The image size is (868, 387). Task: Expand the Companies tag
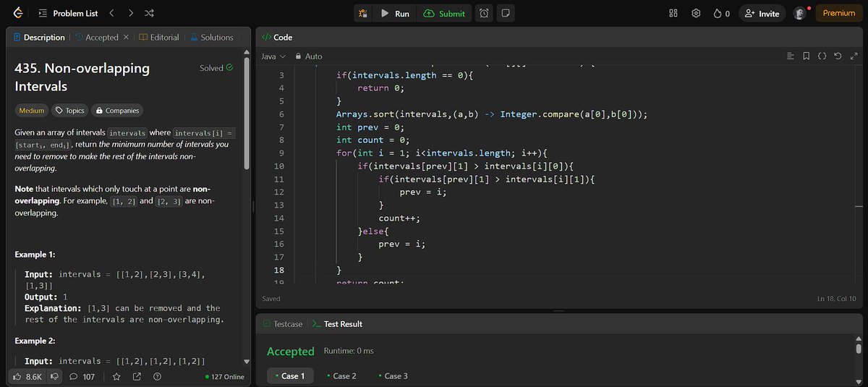pyautogui.click(x=117, y=111)
